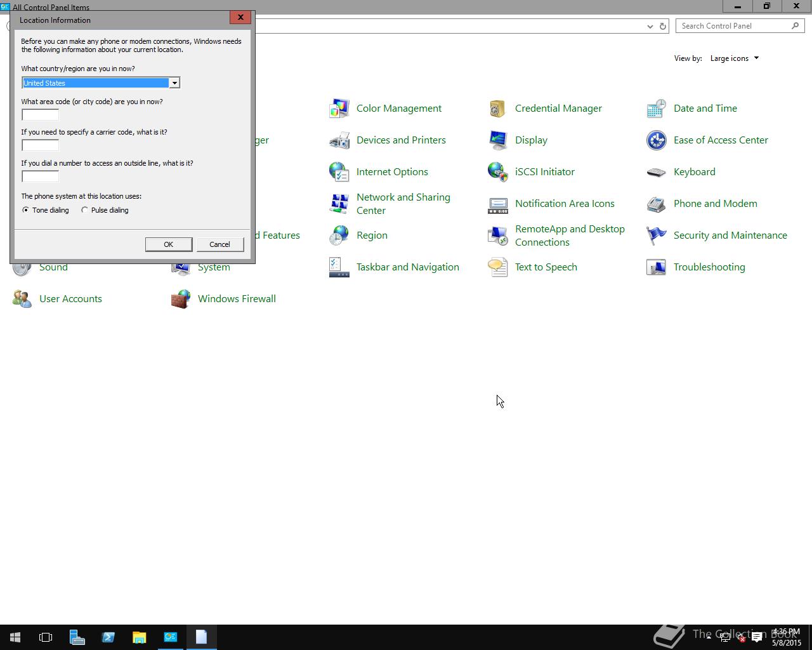
Task: Open the View by Large icons dropdown
Action: click(x=734, y=58)
